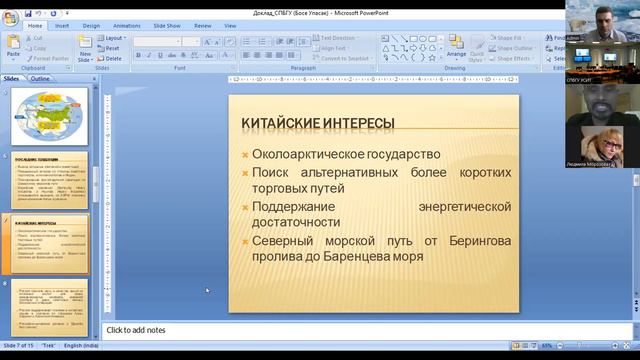Redo the last action

53,13
